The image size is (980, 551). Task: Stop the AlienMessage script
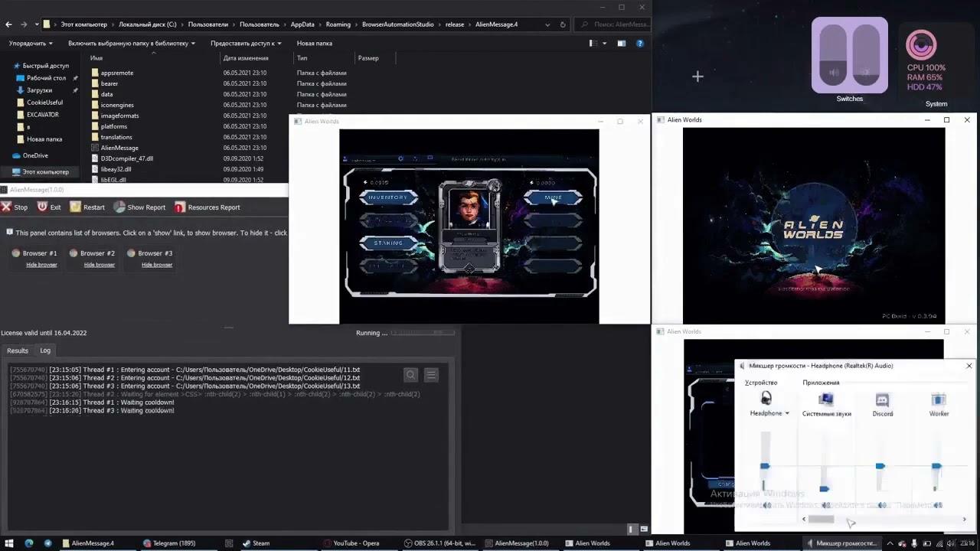14,207
